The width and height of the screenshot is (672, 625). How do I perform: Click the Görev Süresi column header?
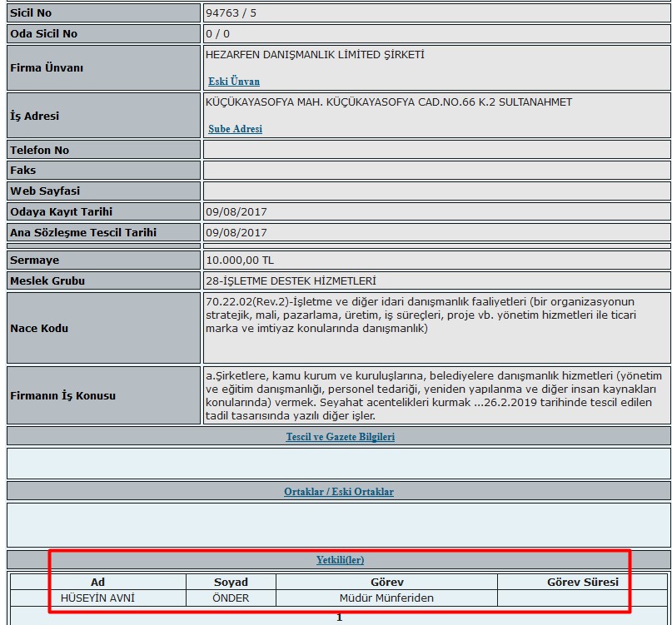click(583, 583)
